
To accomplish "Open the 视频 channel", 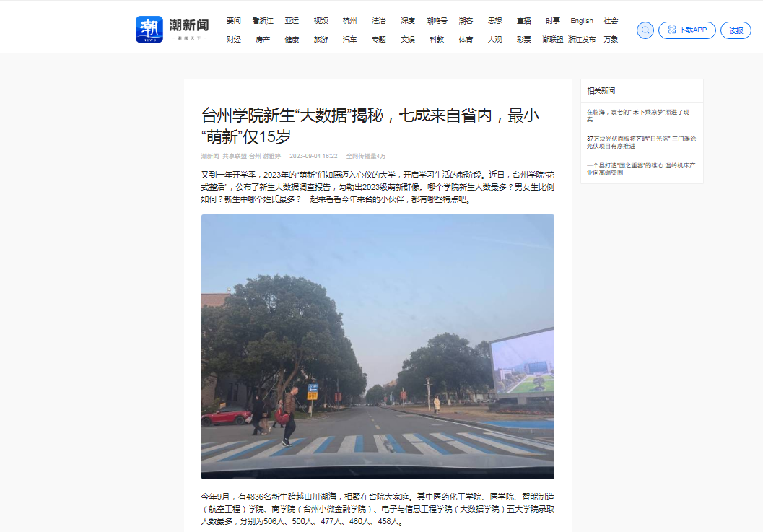I will [x=321, y=21].
